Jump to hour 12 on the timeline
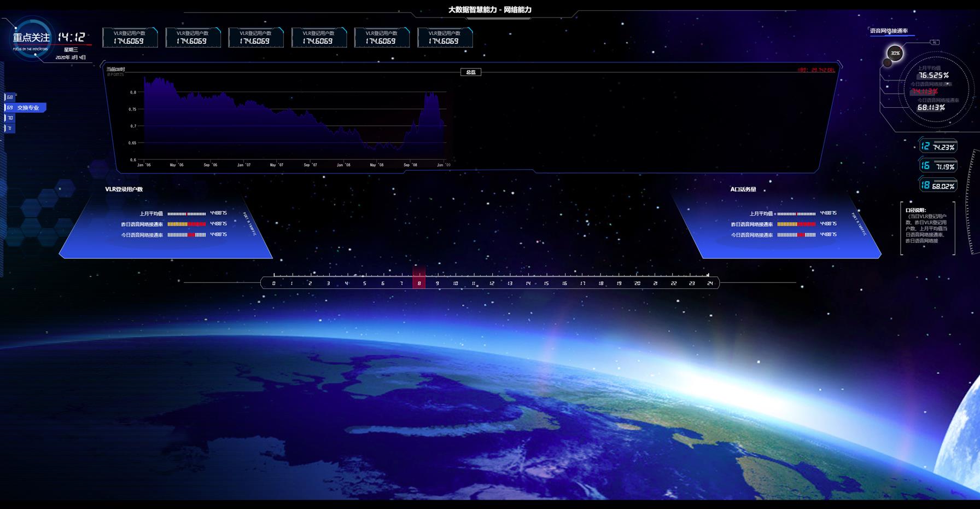This screenshot has width=980, height=509. [492, 284]
